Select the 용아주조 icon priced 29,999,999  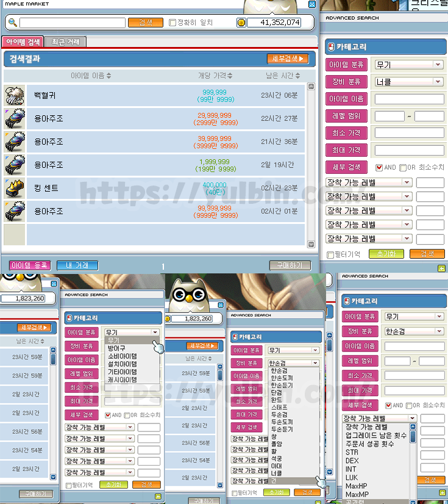coord(15,118)
